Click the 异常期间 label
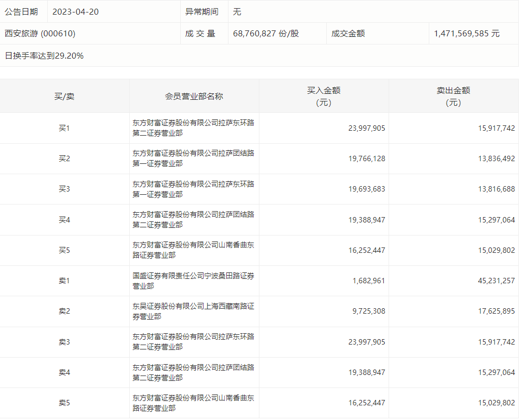This screenshot has width=521, height=420. point(202,11)
